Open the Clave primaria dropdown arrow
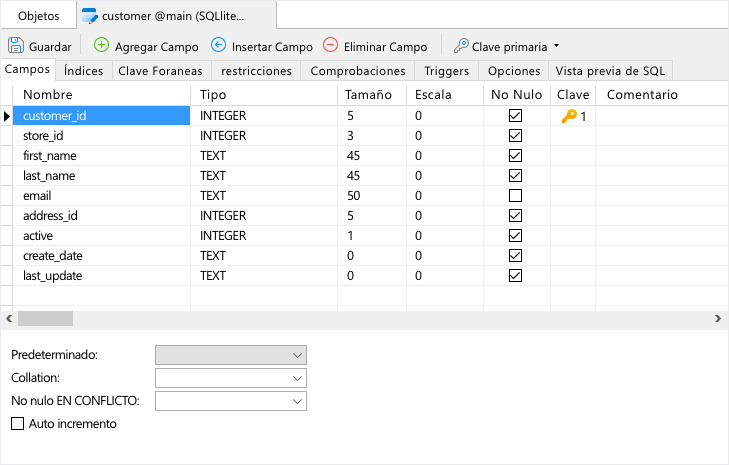Screen dimensions: 729x465 pos(557,46)
